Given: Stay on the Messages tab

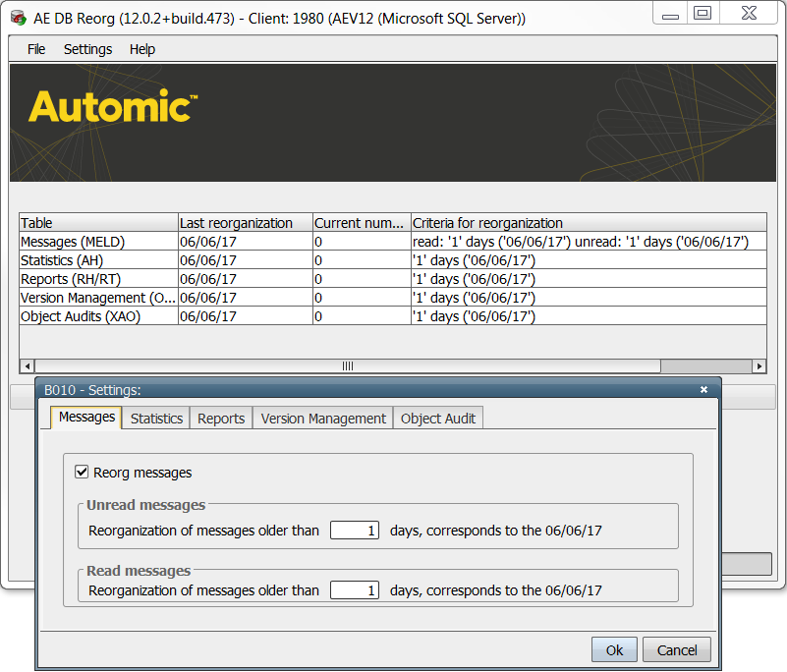Looking at the screenshot, I should click(x=84, y=418).
